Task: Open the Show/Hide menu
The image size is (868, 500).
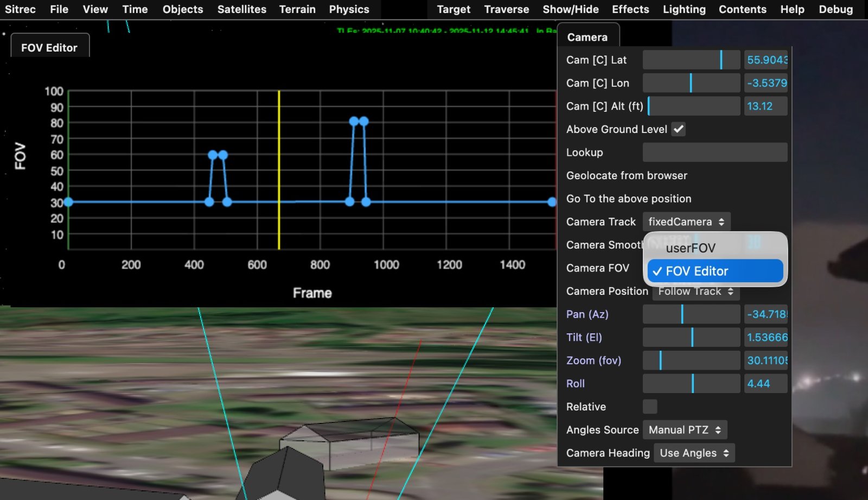Action: (570, 9)
